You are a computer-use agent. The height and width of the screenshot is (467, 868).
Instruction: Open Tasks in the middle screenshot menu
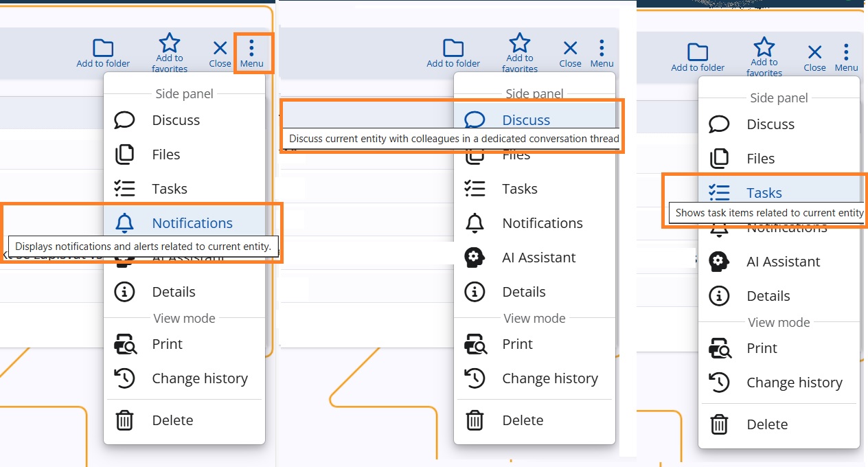pos(534,189)
